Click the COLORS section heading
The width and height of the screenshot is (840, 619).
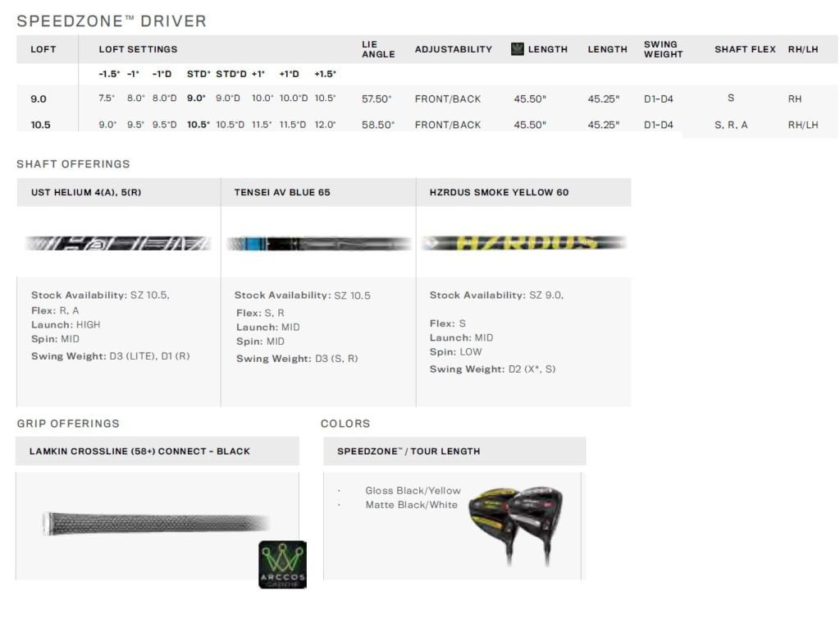[345, 424]
